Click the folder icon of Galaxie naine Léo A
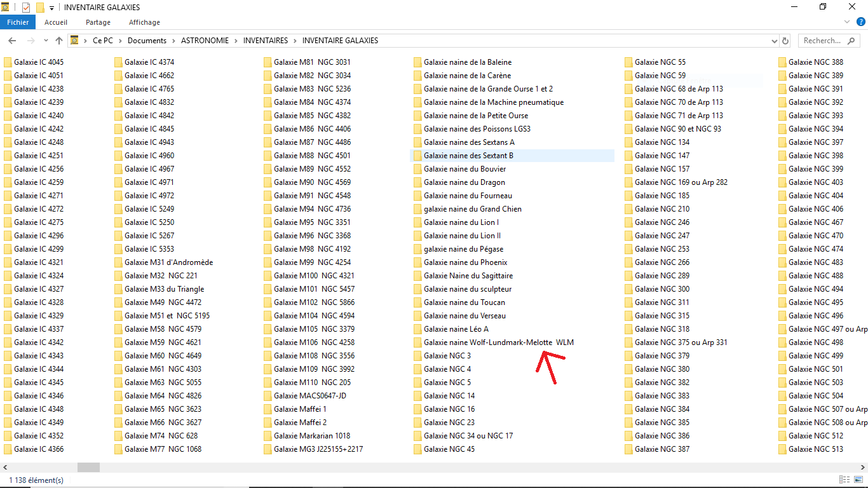This screenshot has width=868, height=488. point(417,329)
